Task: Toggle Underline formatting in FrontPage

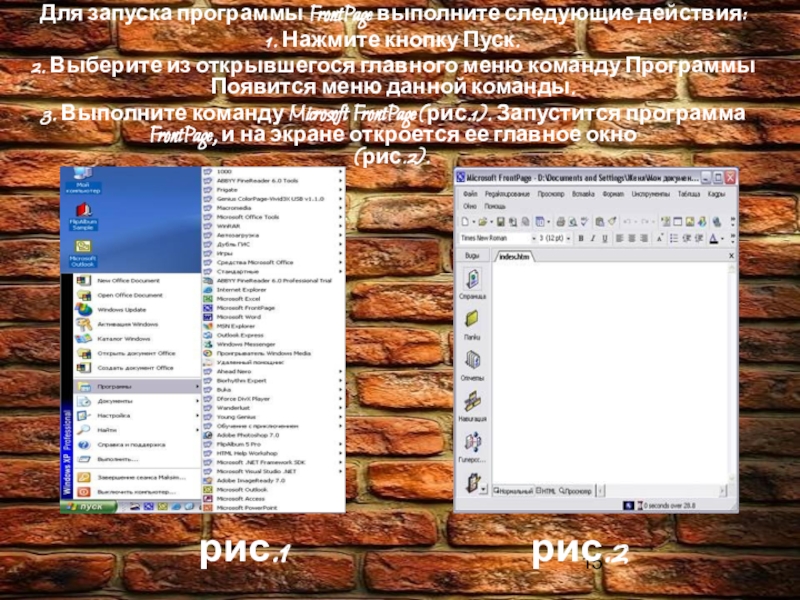Action: click(605, 238)
